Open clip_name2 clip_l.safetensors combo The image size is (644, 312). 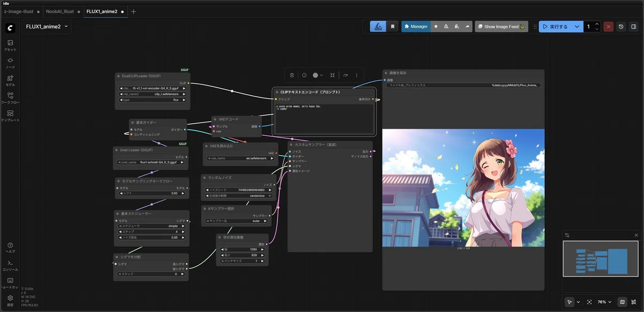click(153, 94)
